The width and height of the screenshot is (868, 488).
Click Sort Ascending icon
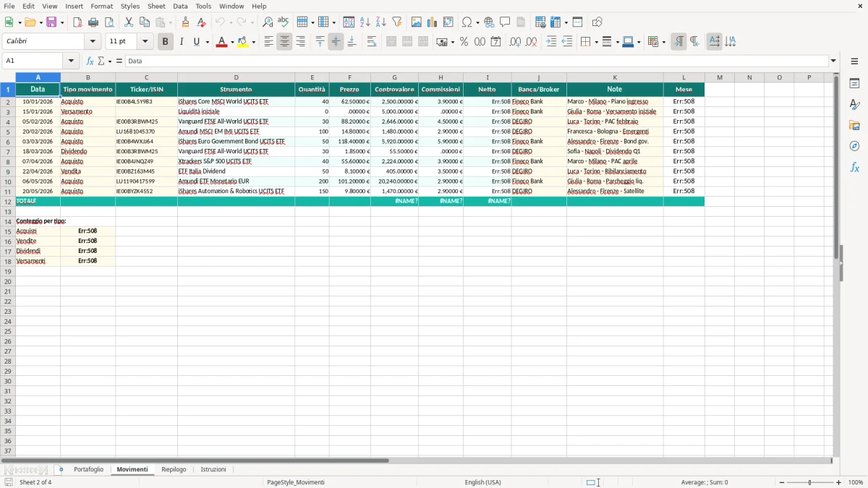pos(365,22)
